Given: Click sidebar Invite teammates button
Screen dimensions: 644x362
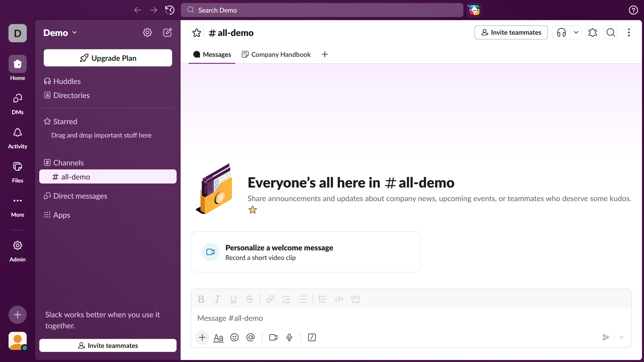Looking at the screenshot, I should tap(108, 346).
